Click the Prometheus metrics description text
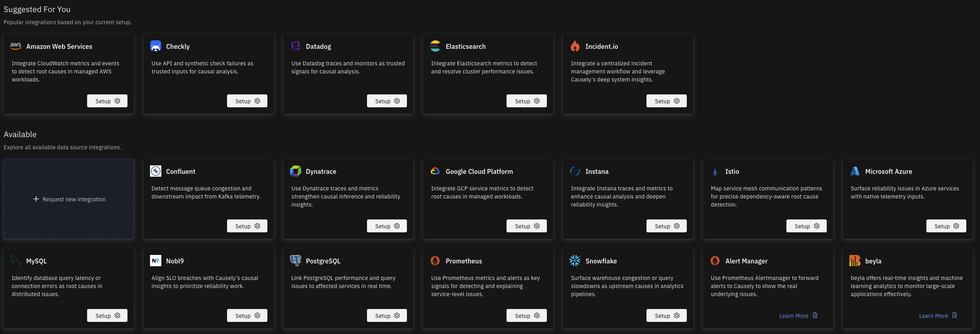The image size is (980, 334). tap(486, 286)
